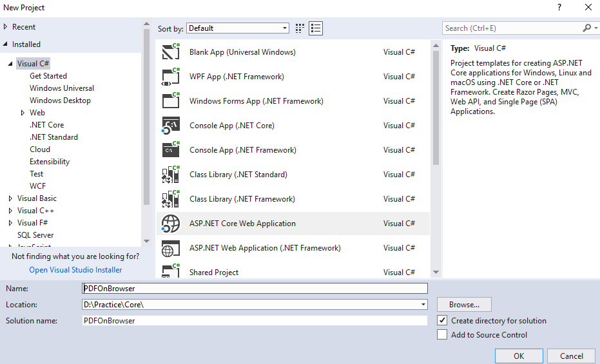Open Visual Studio Installer link
Viewport: 600px width, 364px height.
pyautogui.click(x=75, y=269)
